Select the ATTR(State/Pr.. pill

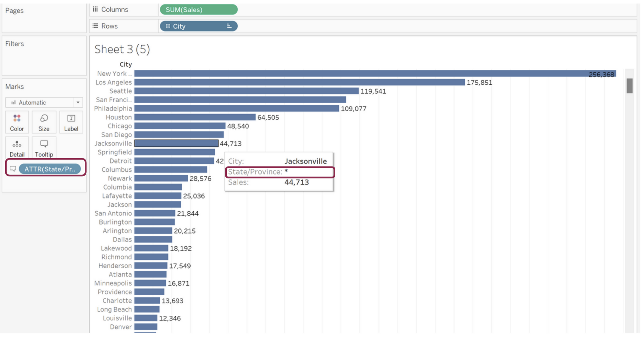click(x=50, y=169)
